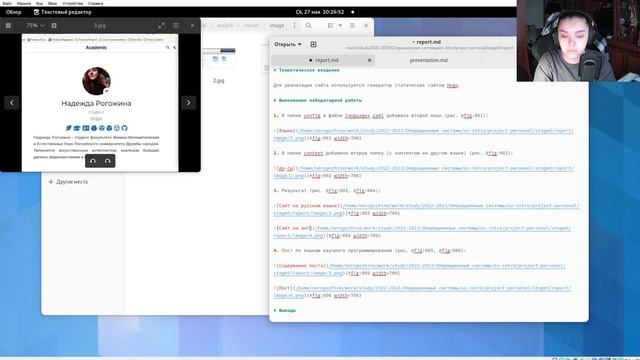This screenshot has height=360, width=640.
Task: Expand the arrow next to 'Открыть'
Action: 300,44
